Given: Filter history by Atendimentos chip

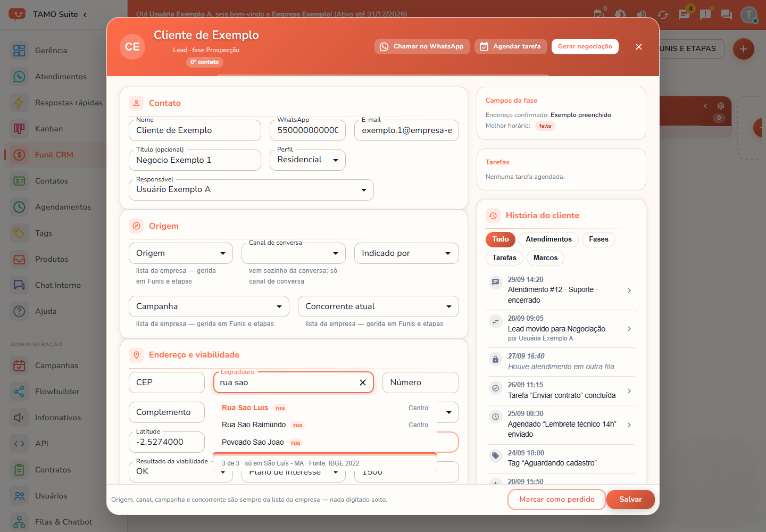Looking at the screenshot, I should click(x=548, y=239).
